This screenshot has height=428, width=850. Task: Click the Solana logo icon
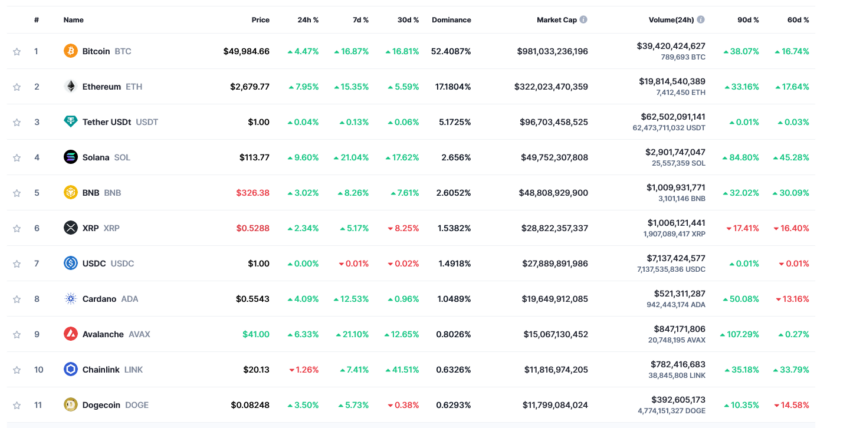pyautogui.click(x=70, y=157)
